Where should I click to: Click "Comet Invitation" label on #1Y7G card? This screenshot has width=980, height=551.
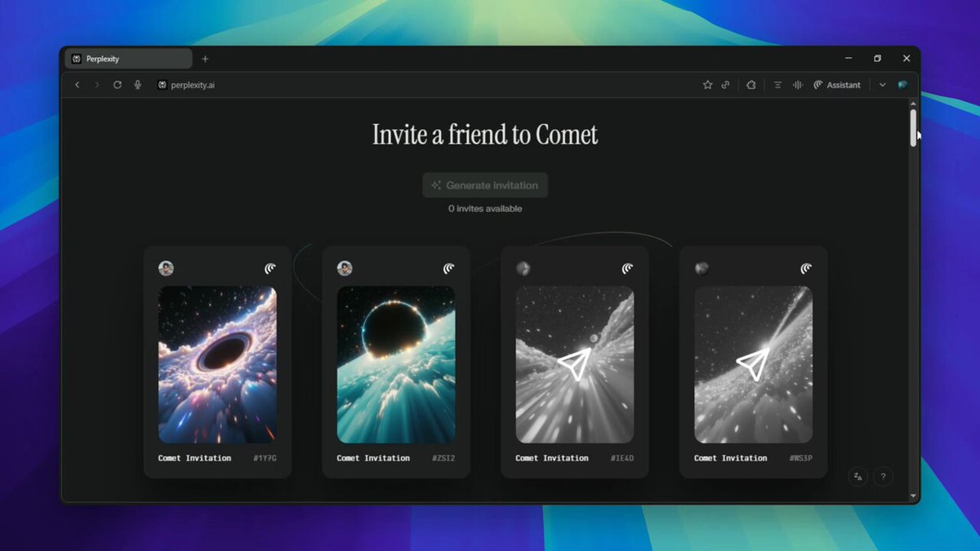click(x=194, y=459)
